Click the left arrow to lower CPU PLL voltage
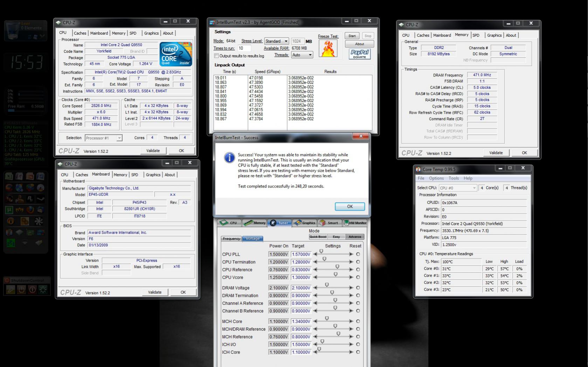The width and height of the screenshot is (588, 367). [315, 254]
